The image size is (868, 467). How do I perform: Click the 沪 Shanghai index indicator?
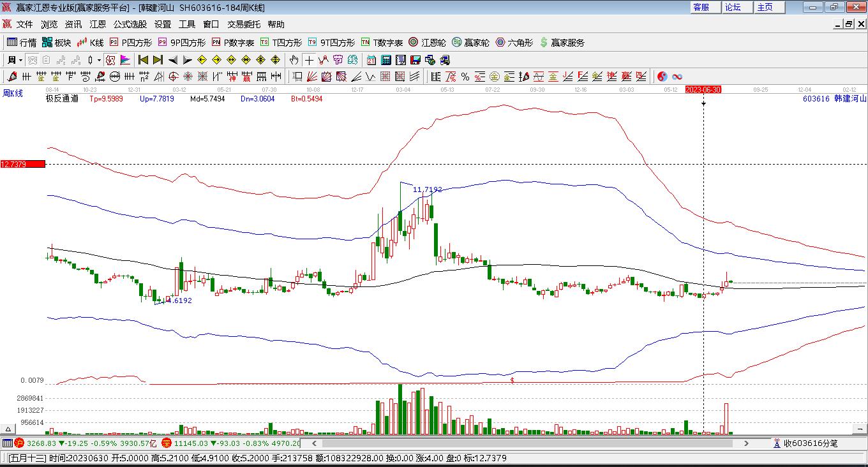coord(19,443)
